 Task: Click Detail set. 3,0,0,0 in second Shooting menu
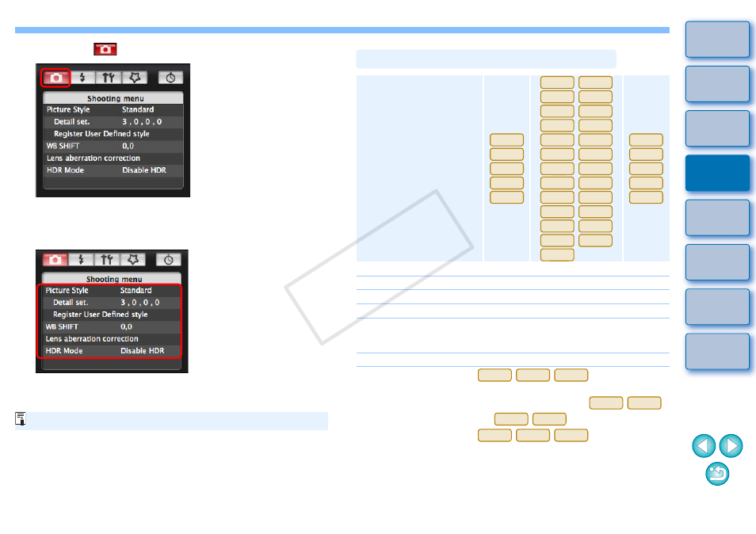coord(110,303)
